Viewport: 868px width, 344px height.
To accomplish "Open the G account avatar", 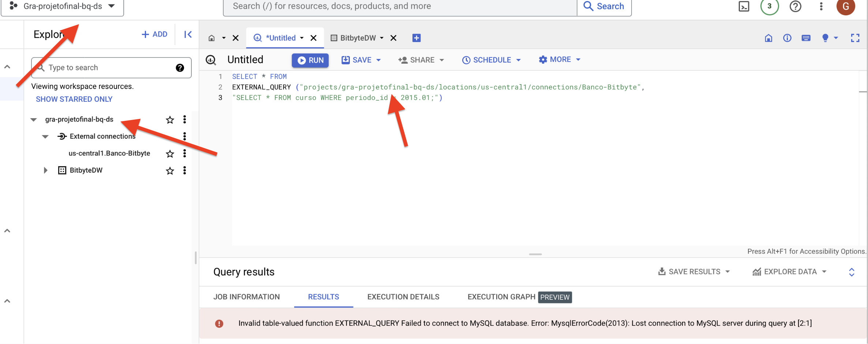I will pyautogui.click(x=846, y=6).
